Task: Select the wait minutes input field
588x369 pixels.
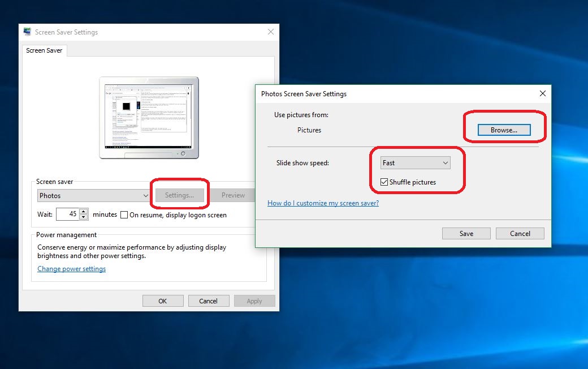Action: 69,214
